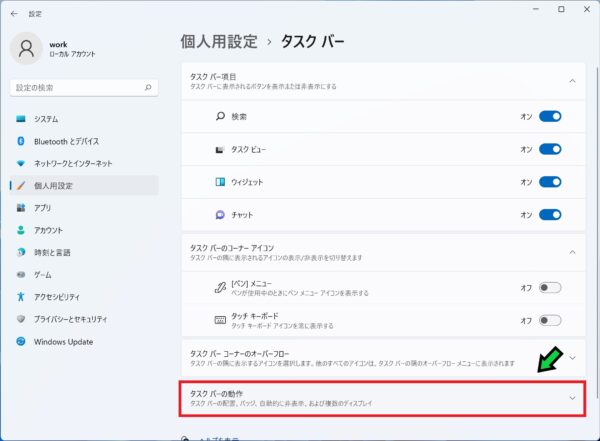Select 個人用設定 in sidebar
The height and width of the screenshot is (441, 600).
click(x=84, y=186)
